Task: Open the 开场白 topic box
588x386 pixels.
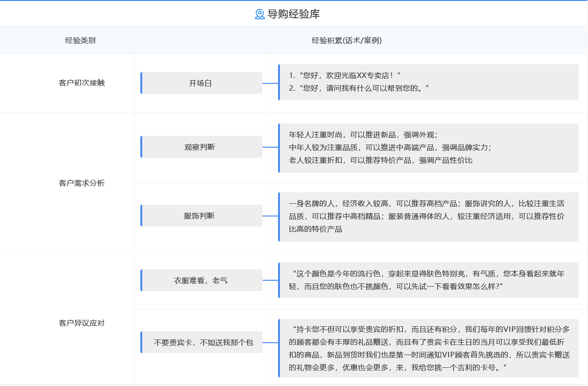Action: (201, 83)
